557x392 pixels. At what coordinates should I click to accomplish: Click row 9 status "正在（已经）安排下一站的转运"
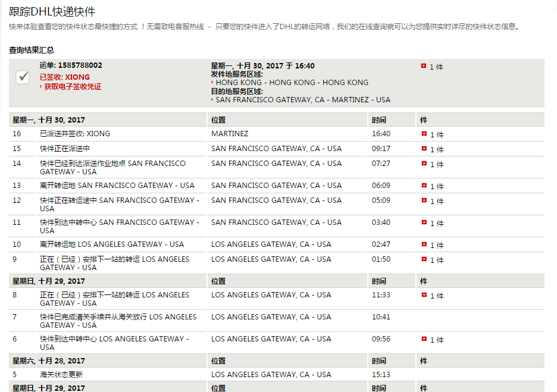point(115,263)
